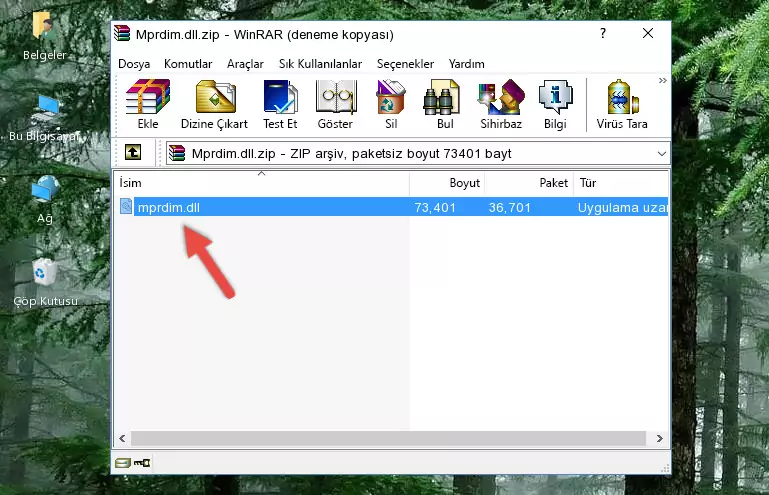Open the Dosya menu

coord(134,64)
